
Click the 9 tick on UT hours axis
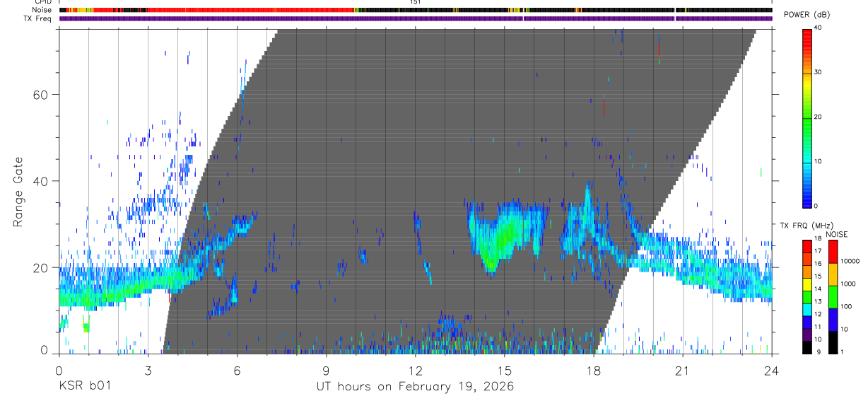point(327,370)
